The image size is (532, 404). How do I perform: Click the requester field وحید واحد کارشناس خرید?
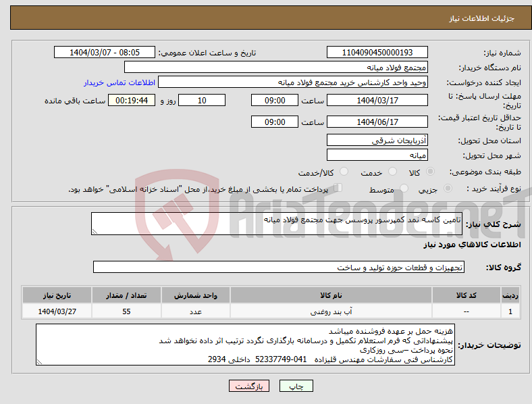click(293, 82)
